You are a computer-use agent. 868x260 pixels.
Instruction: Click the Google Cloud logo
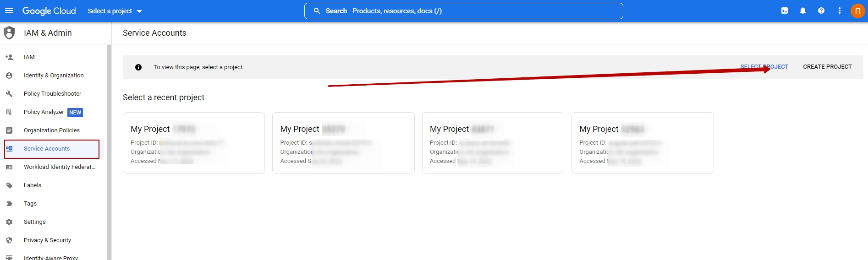click(49, 11)
